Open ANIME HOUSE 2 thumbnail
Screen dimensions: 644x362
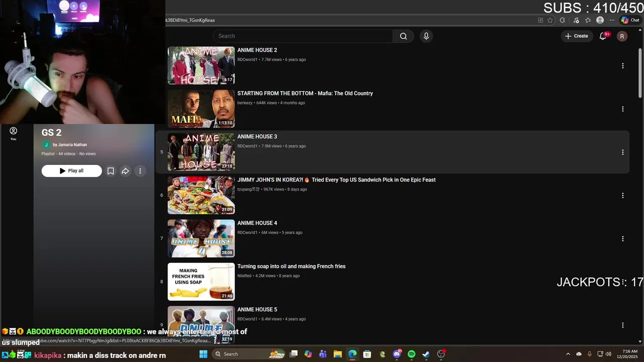click(201, 65)
